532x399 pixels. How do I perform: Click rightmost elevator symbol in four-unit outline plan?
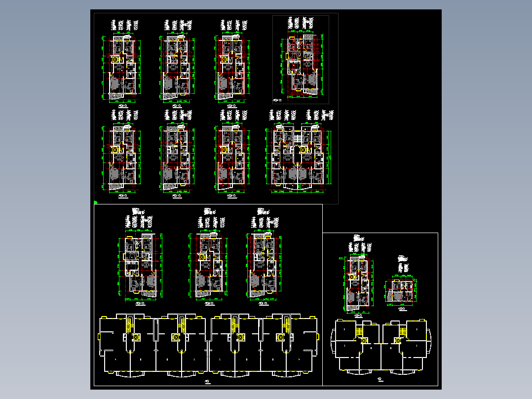click(280, 337)
